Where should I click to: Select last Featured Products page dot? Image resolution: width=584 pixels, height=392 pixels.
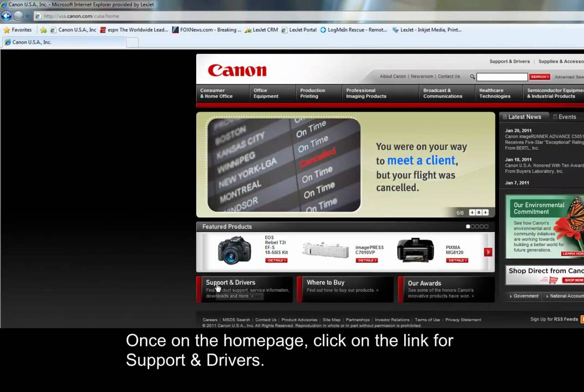pyautogui.click(x=486, y=226)
